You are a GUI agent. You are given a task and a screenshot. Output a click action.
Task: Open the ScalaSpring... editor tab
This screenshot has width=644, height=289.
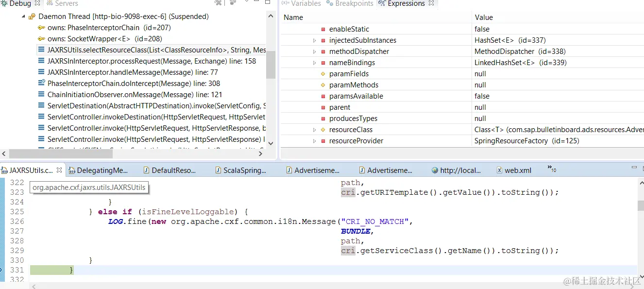[240, 170]
